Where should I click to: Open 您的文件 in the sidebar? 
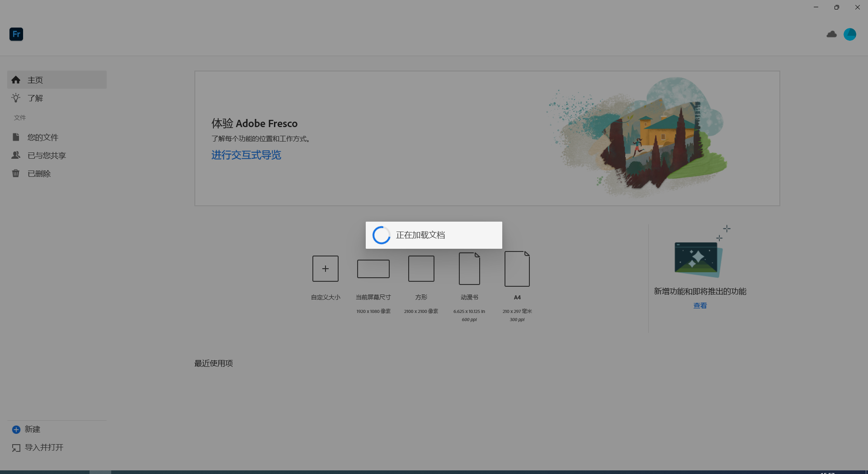point(42,137)
